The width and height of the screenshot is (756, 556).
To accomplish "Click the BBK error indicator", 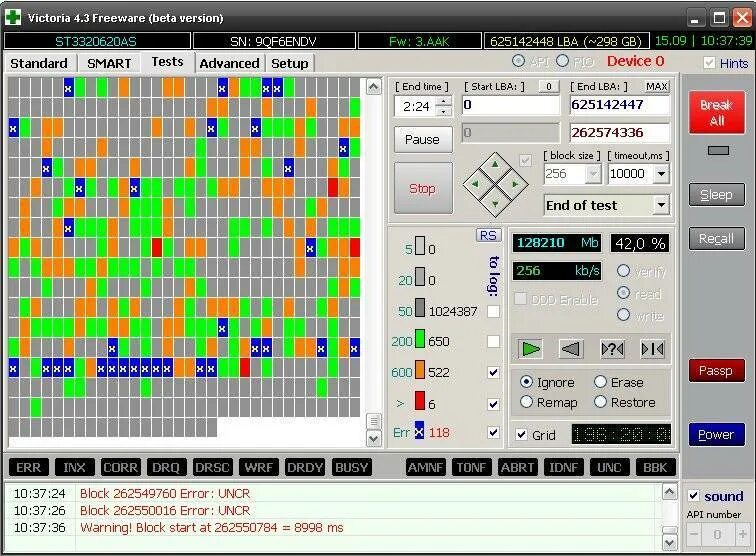I will [655, 467].
